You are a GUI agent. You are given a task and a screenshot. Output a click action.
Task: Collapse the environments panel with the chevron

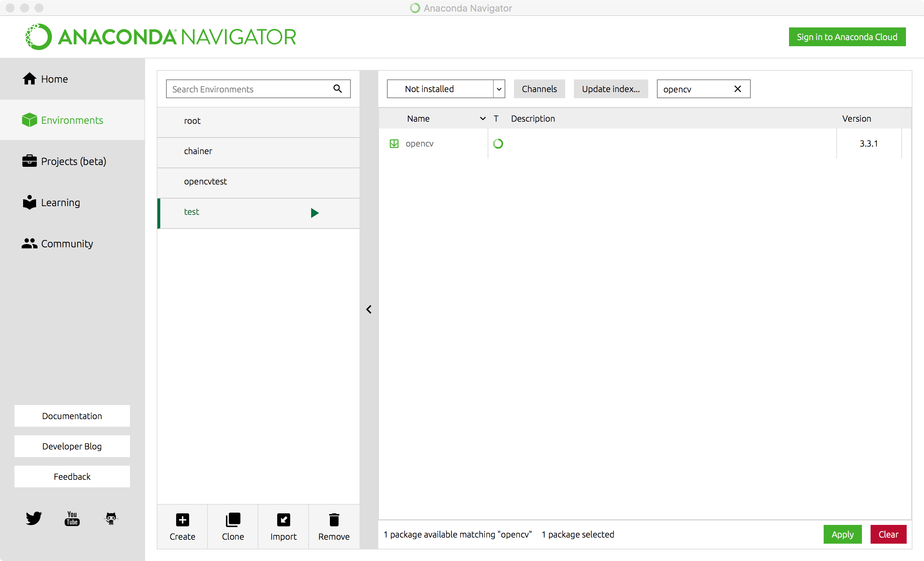click(369, 309)
